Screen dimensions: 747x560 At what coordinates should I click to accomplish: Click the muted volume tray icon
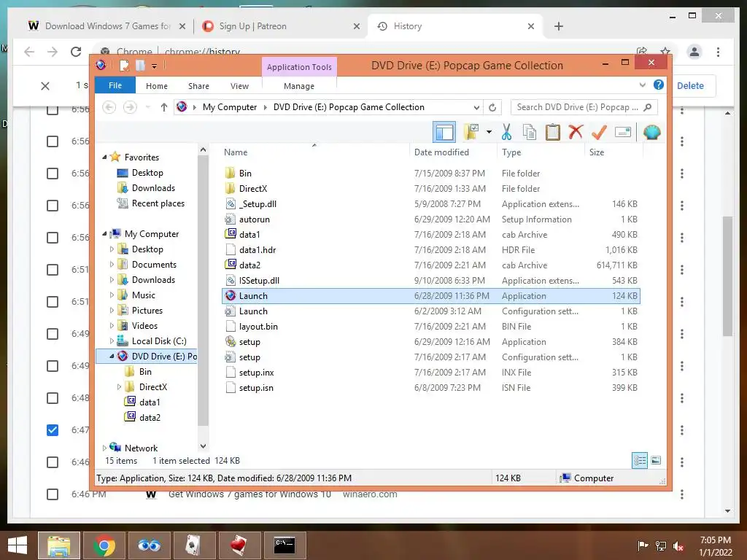(678, 545)
